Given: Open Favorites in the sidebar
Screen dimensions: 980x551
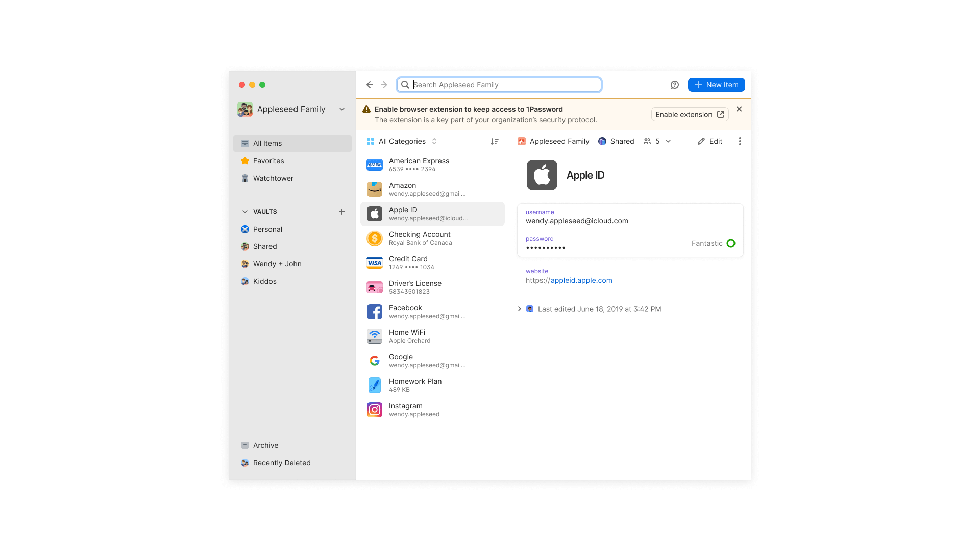Looking at the screenshot, I should [292, 161].
